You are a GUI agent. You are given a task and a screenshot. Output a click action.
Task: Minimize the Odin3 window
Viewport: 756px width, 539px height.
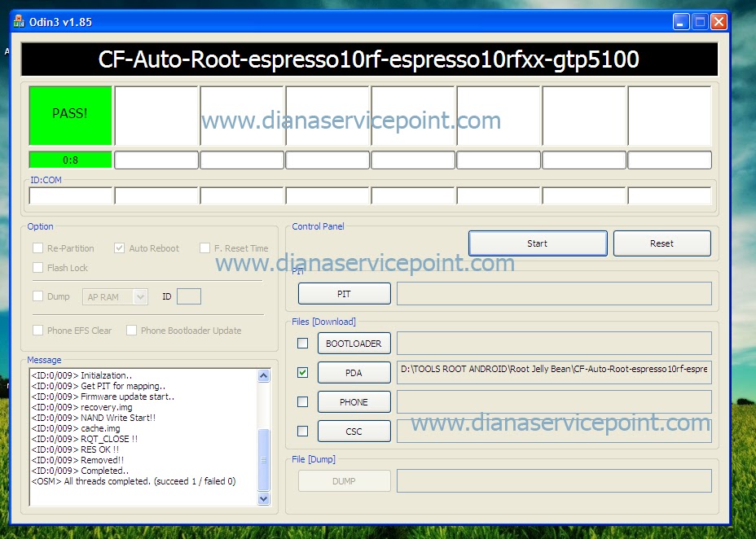pyautogui.click(x=681, y=22)
